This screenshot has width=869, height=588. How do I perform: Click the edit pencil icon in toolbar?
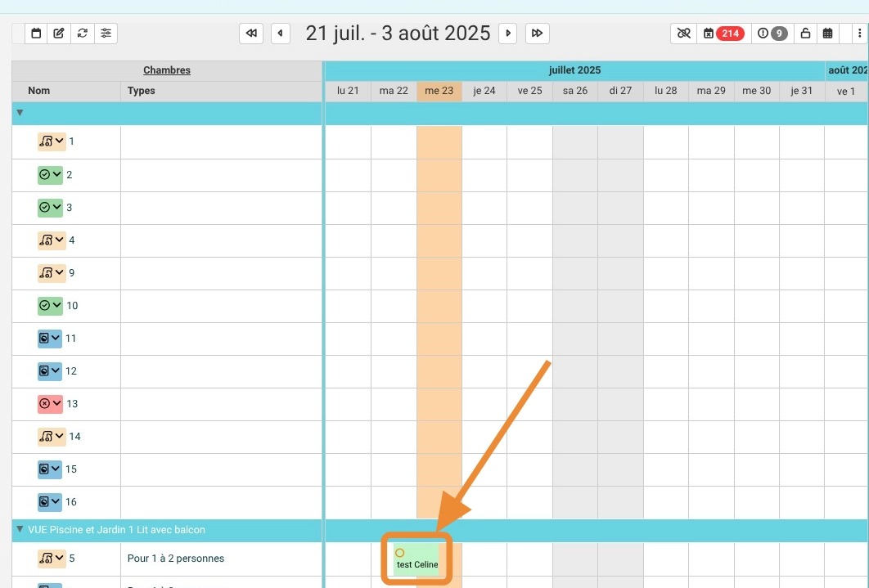pyautogui.click(x=59, y=34)
